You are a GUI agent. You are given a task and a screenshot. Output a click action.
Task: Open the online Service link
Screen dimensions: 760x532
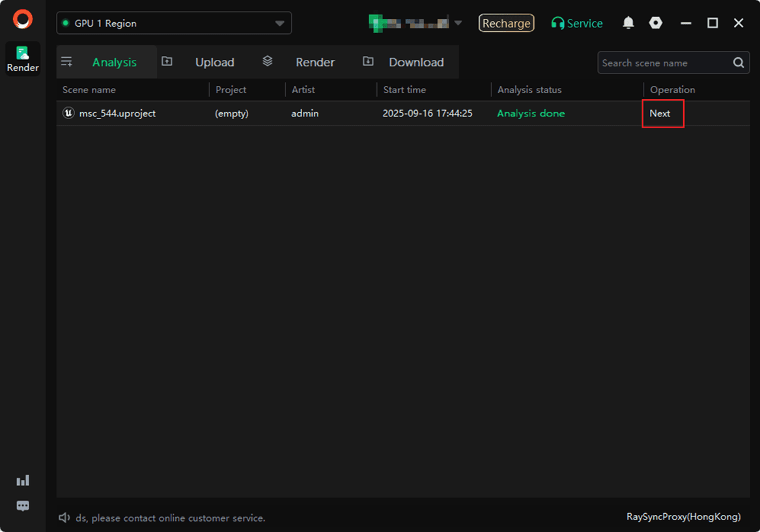(x=577, y=23)
